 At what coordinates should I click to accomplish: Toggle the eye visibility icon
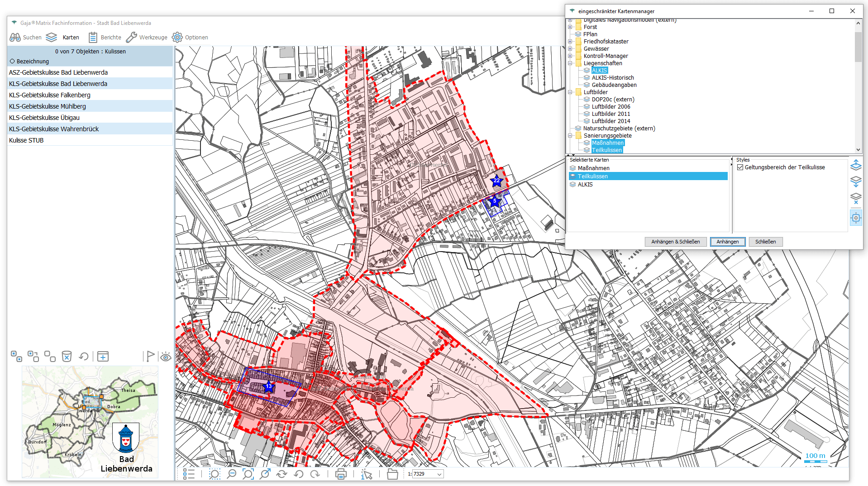tap(166, 357)
